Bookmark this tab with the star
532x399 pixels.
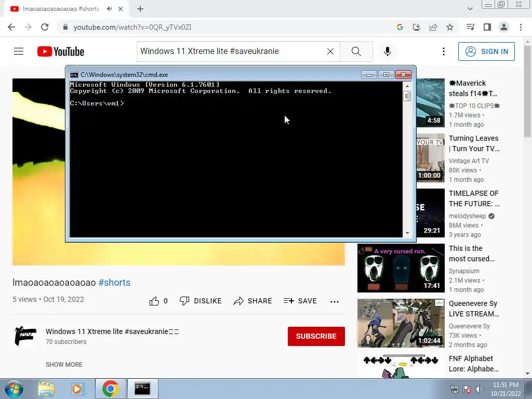point(450,27)
